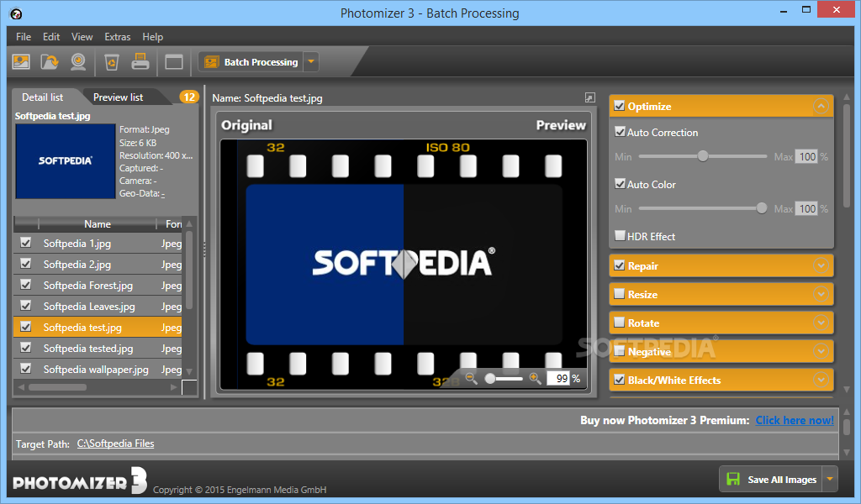Select Softpedia wallpaper.jpg in the list

96,369
